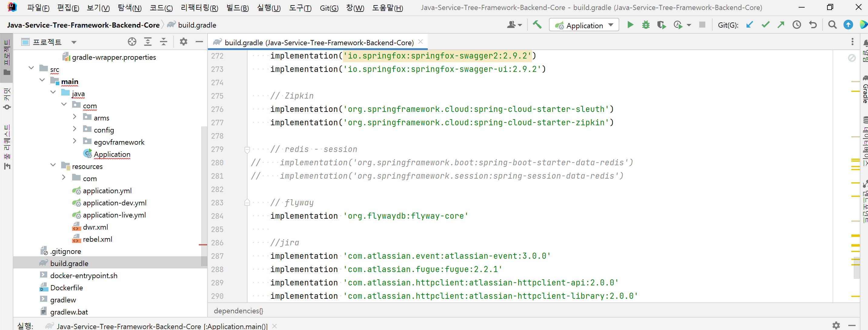Screen dimensions: 868x330
Task: Click project tree vertical scrollbar
Action: (204, 196)
